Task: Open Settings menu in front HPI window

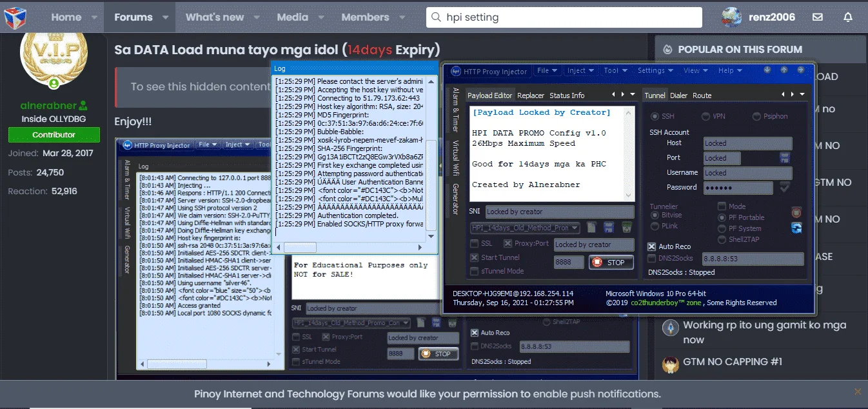Action: click(656, 71)
